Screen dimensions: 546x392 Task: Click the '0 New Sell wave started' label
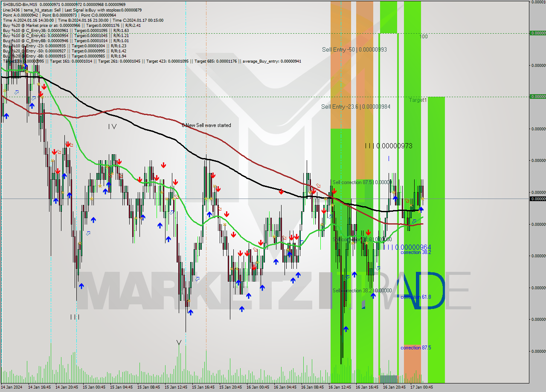coord(206,125)
